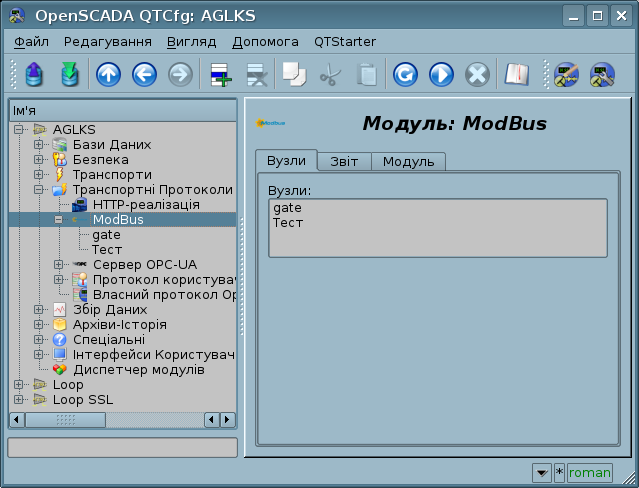Switch to the Модуль tab

click(408, 162)
